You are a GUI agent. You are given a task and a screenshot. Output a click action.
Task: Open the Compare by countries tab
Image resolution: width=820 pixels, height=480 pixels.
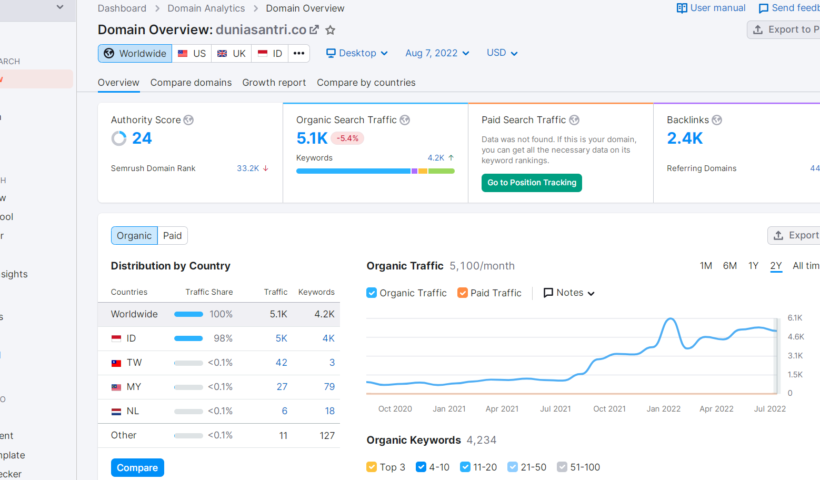coord(366,83)
